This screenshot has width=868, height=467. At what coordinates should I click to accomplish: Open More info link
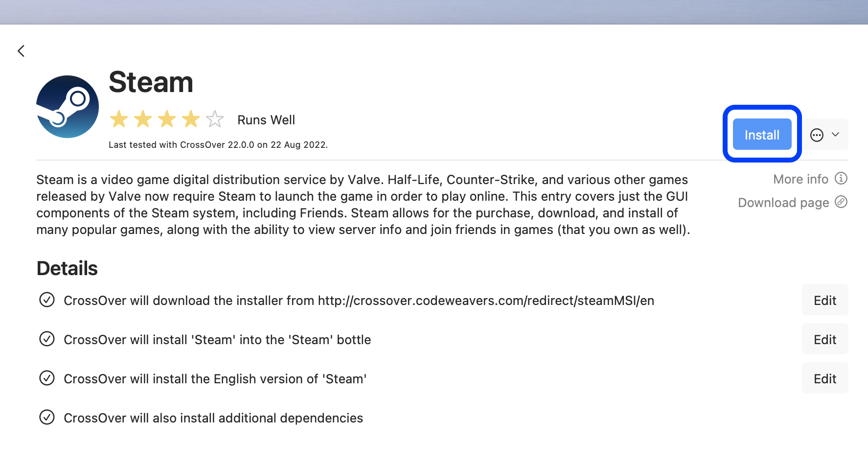click(800, 179)
